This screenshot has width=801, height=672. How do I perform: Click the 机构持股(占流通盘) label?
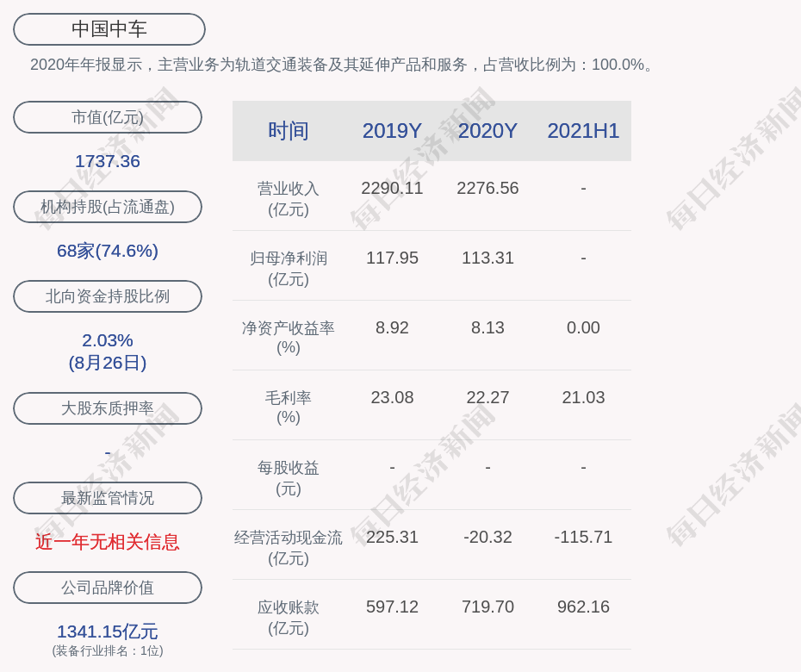108,207
